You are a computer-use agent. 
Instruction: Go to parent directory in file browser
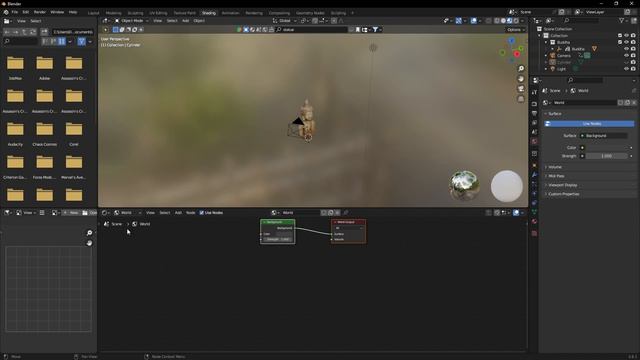[24, 32]
